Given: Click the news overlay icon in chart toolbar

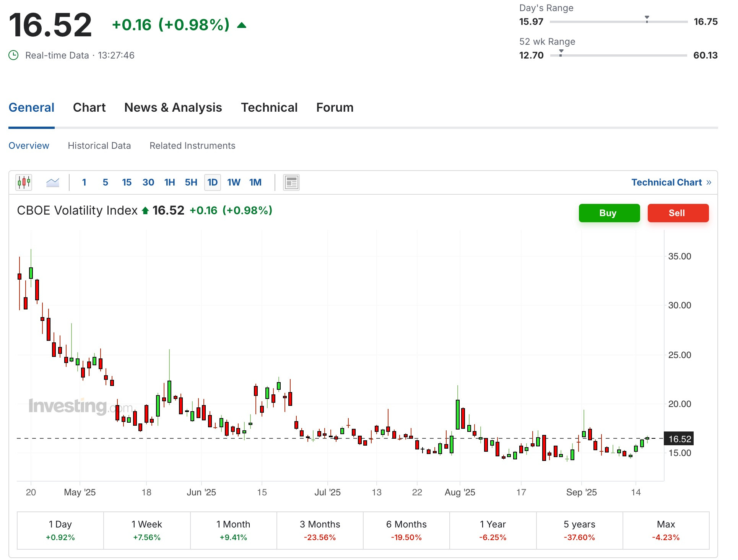Looking at the screenshot, I should click(291, 182).
